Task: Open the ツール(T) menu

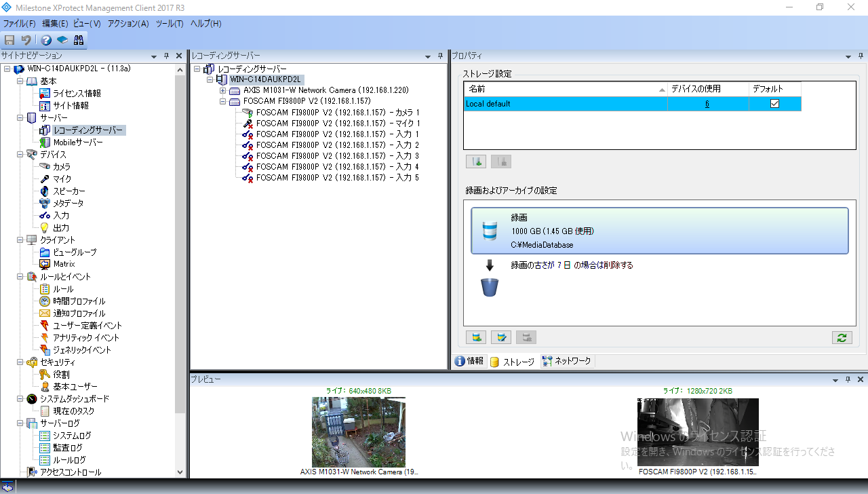Action: click(170, 24)
